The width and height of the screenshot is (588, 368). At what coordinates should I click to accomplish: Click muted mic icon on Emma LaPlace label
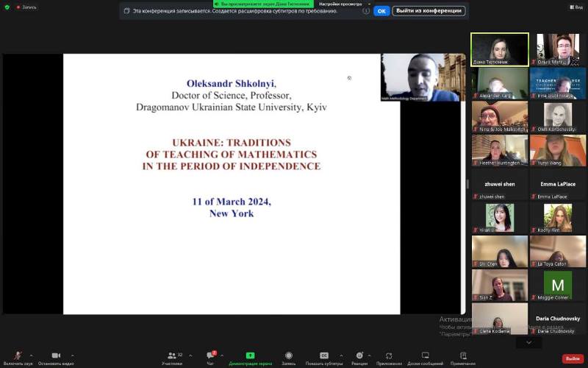(x=534, y=197)
